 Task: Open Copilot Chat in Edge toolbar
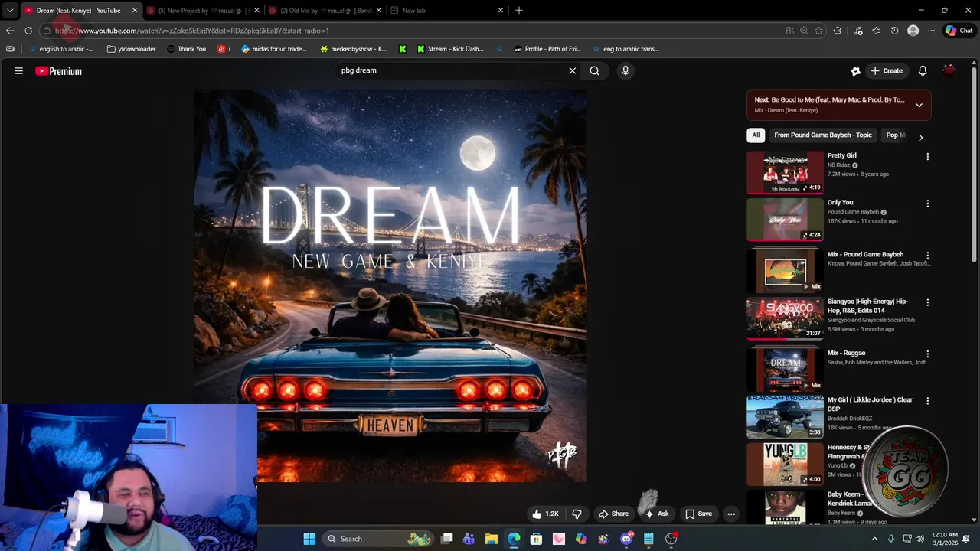[959, 31]
